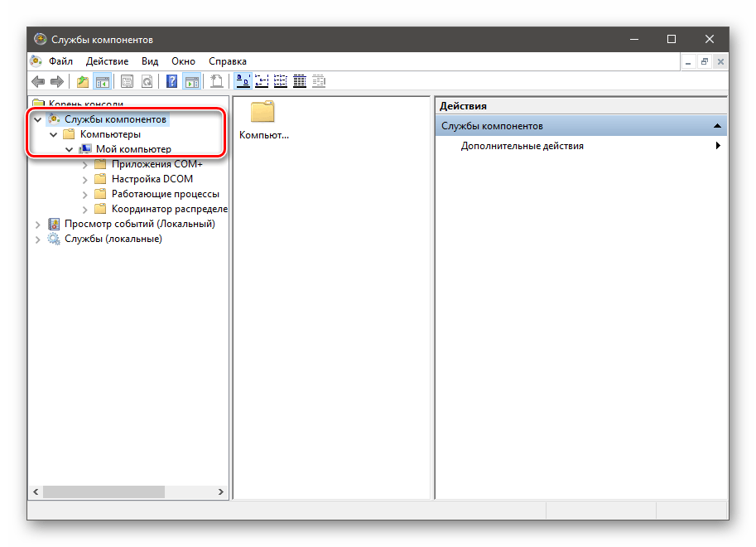Click the Forward arrow toolbar icon
Screen dimensions: 756x547
click(x=57, y=81)
